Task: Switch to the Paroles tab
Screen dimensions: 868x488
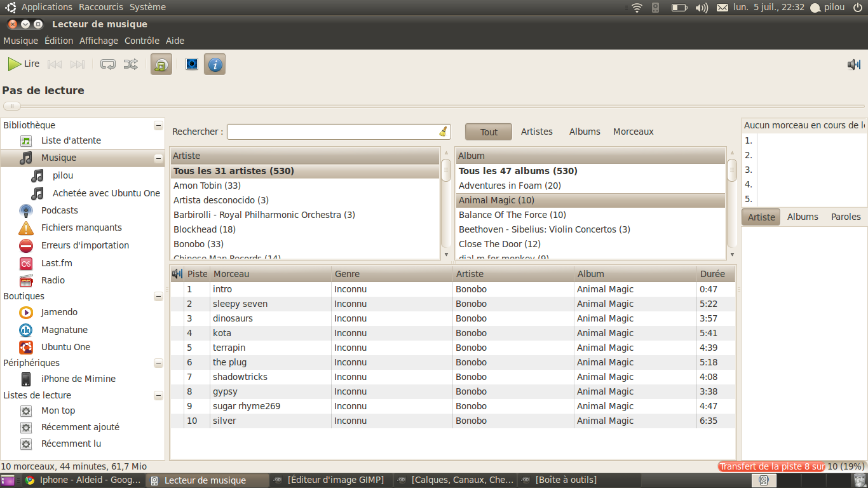Action: [845, 217]
